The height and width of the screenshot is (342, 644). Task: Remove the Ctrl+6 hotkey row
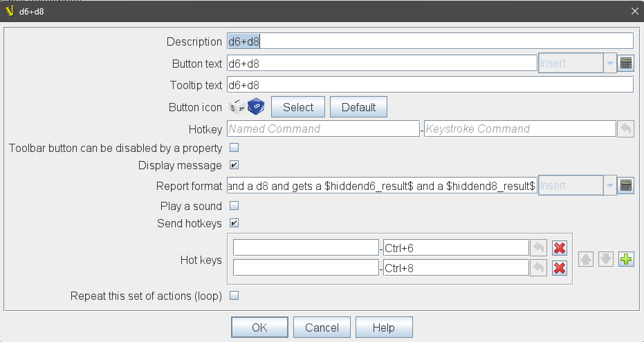click(560, 248)
